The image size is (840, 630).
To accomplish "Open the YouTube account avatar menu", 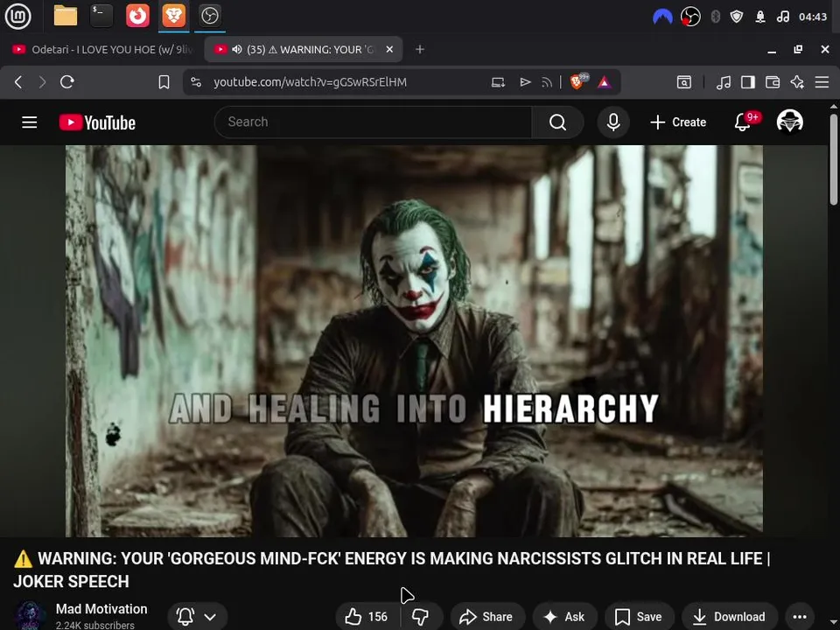I will click(x=789, y=122).
